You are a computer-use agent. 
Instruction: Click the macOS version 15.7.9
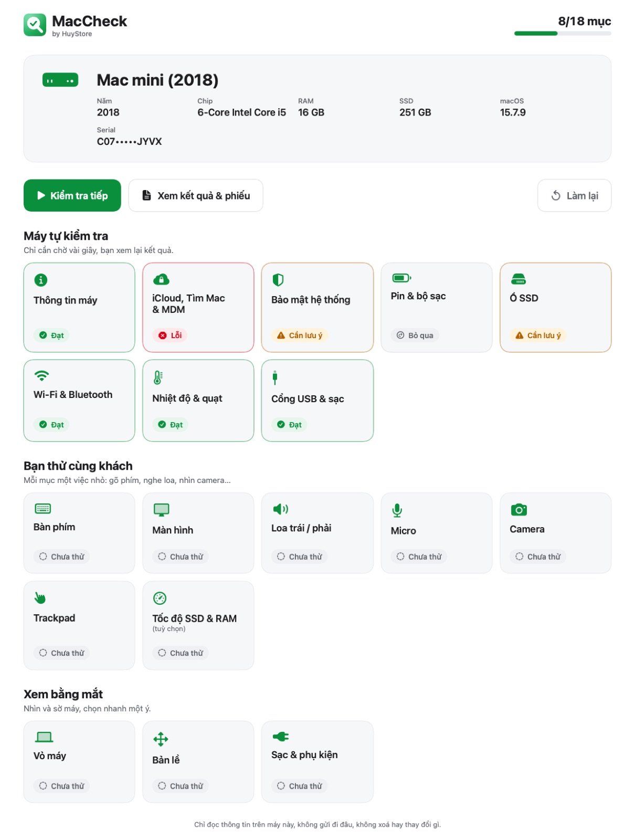click(x=513, y=112)
